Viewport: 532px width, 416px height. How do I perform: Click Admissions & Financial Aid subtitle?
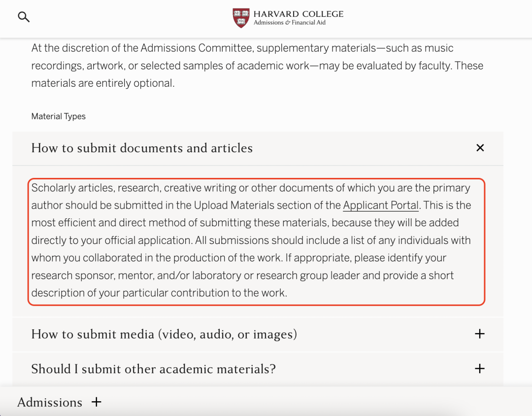[290, 23]
